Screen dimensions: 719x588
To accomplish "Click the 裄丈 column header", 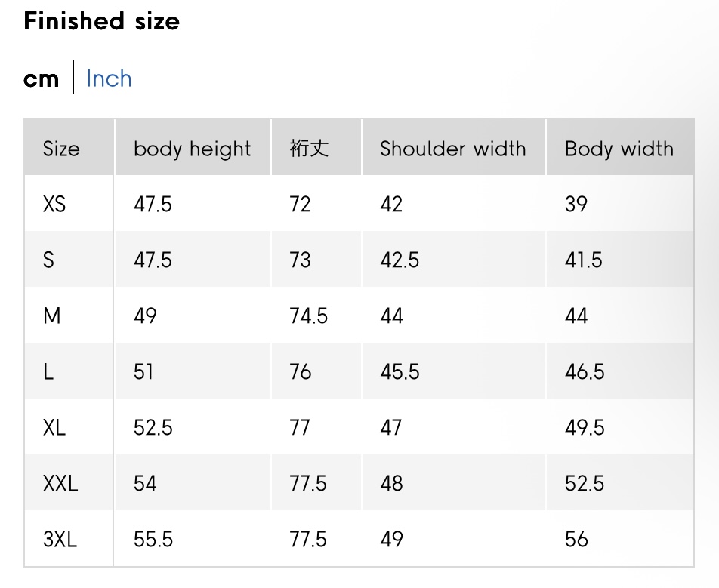I will coord(309,149).
